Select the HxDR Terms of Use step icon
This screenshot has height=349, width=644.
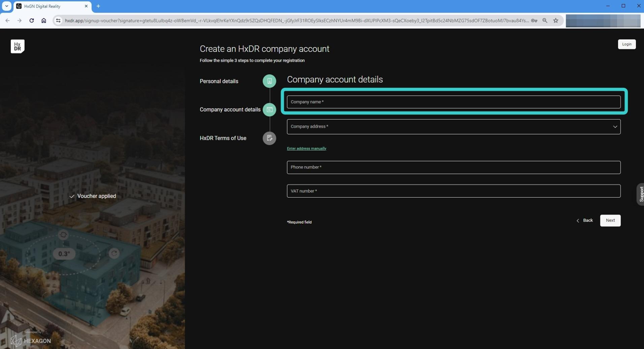point(270,138)
